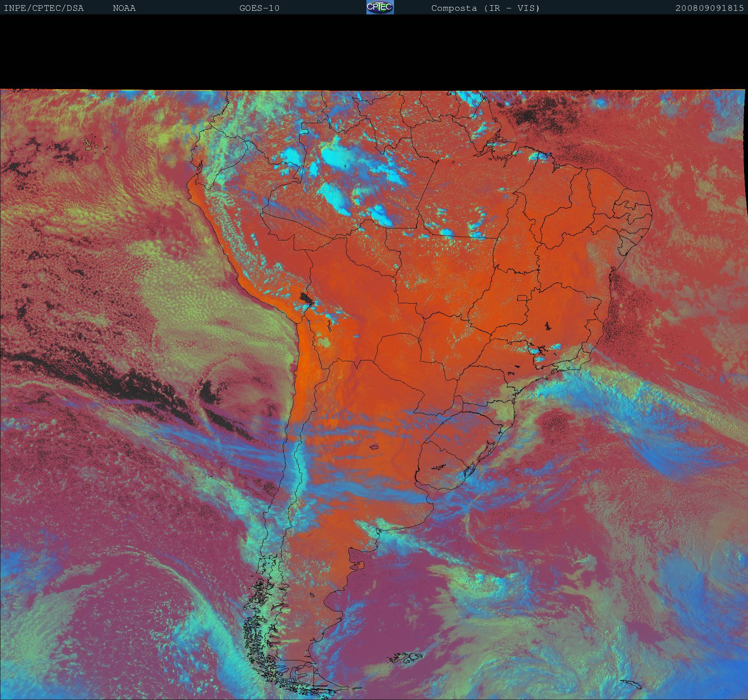Click the Composta (IR - VIS) title
Viewport: 748px width, 700px height.
[485, 8]
